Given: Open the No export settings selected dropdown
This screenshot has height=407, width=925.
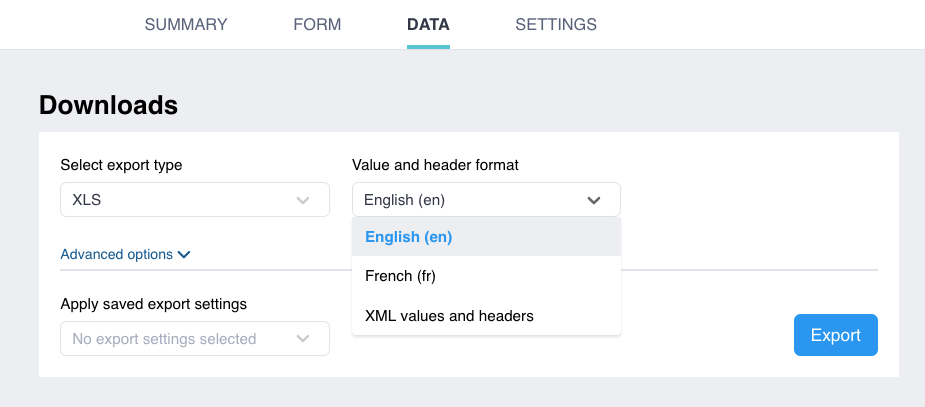Looking at the screenshot, I should [194, 339].
